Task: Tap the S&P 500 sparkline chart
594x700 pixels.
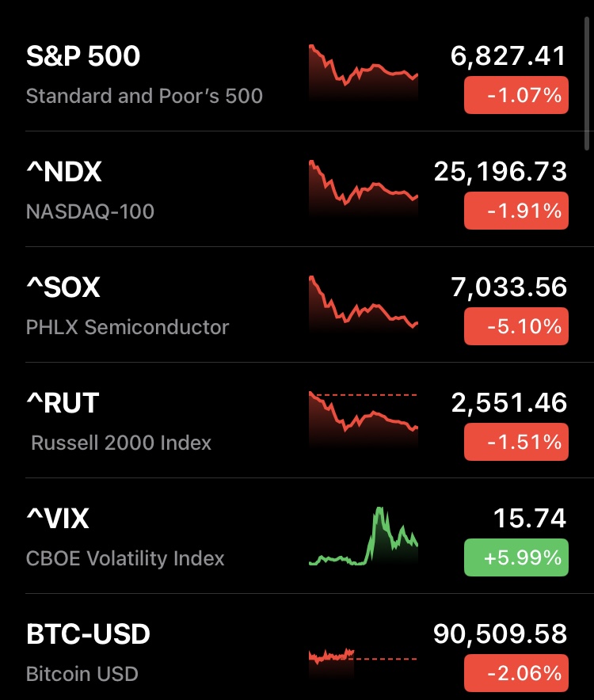Action: pyautogui.click(x=363, y=71)
